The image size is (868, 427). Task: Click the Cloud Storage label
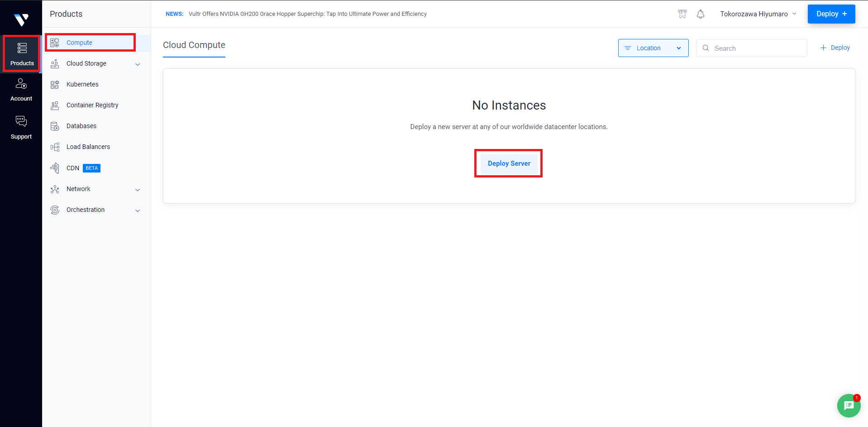pos(86,63)
